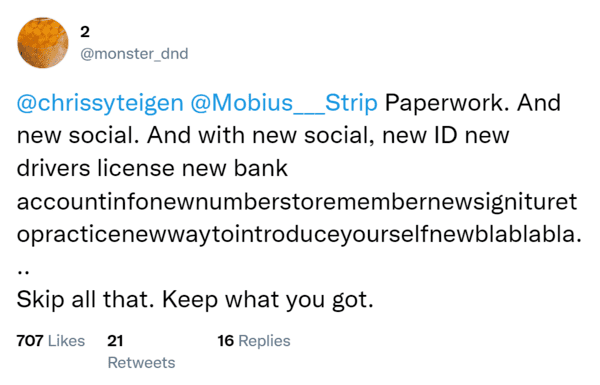Open the display name "2" profile
Screen dimensions: 600x385
coord(85,32)
